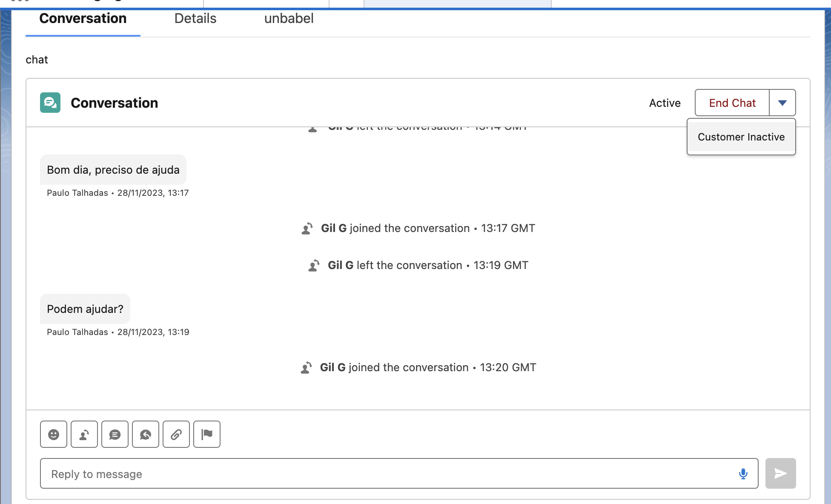Click the Paulo Talhadas 13:19 timestamp
The image size is (831, 504).
point(118,332)
